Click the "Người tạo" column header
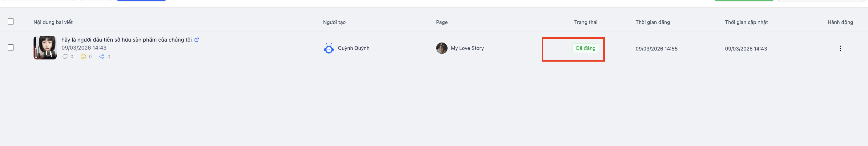This screenshot has height=146, width=868. coord(334,22)
